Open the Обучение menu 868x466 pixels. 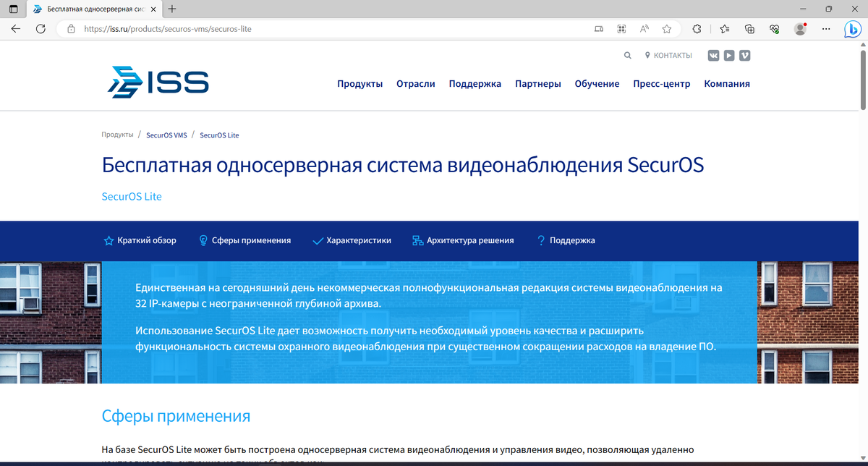coord(597,83)
